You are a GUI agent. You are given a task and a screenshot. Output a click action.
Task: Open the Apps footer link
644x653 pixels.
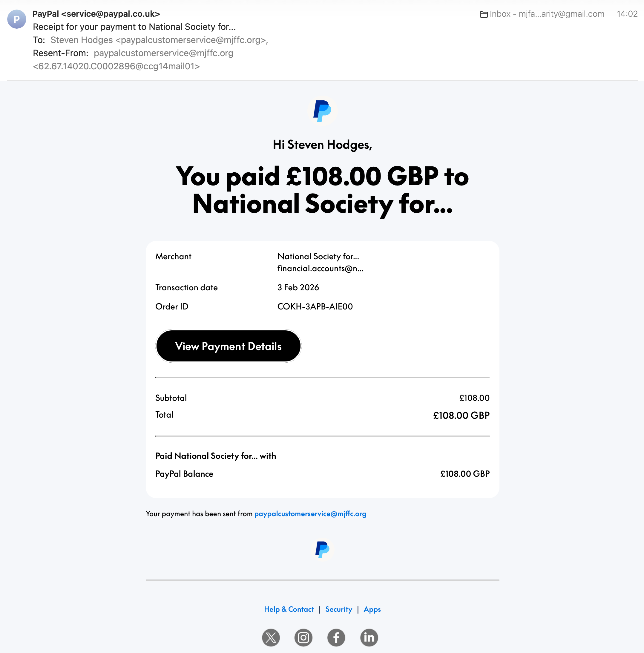point(372,609)
